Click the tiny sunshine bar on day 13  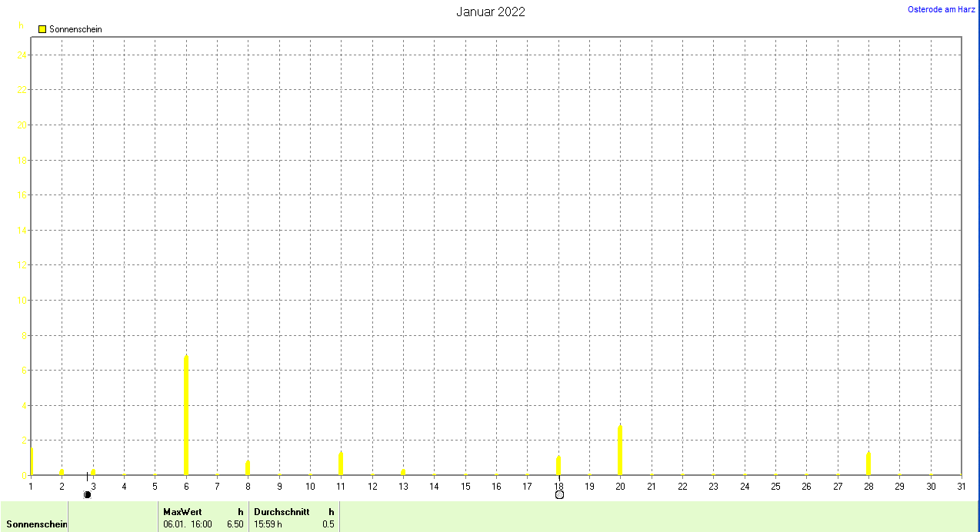click(x=403, y=472)
